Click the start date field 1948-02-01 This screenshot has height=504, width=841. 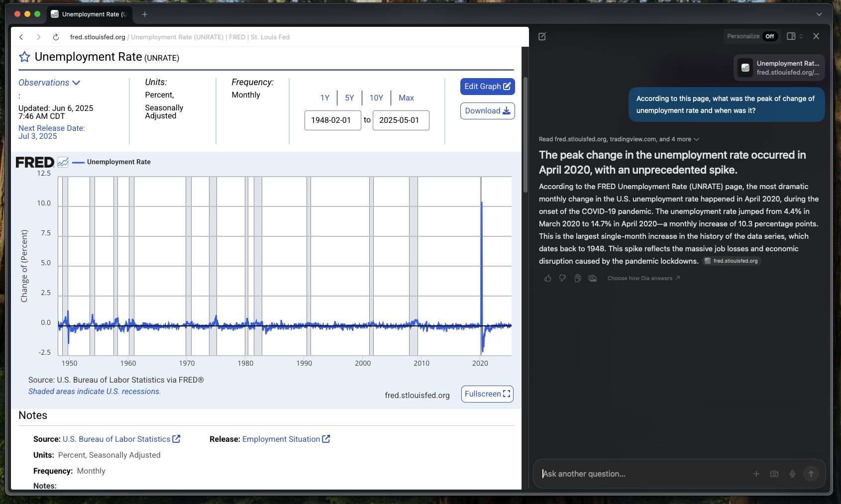[x=332, y=120]
